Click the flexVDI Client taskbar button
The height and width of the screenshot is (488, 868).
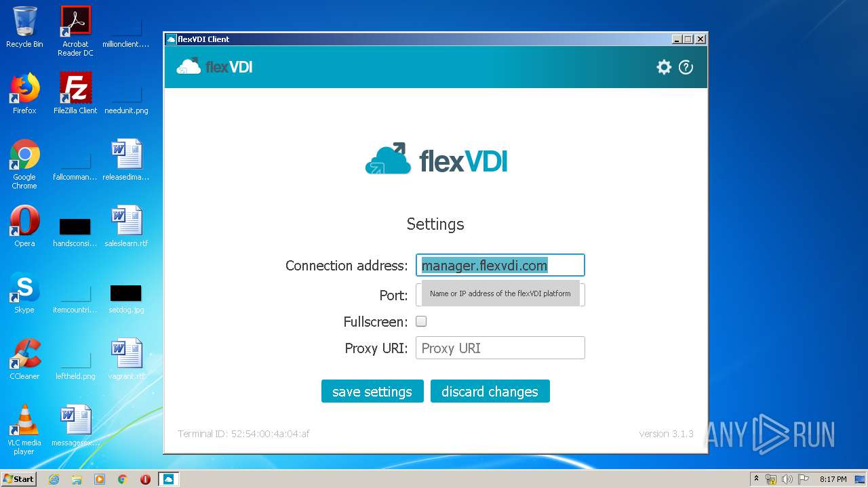168,479
